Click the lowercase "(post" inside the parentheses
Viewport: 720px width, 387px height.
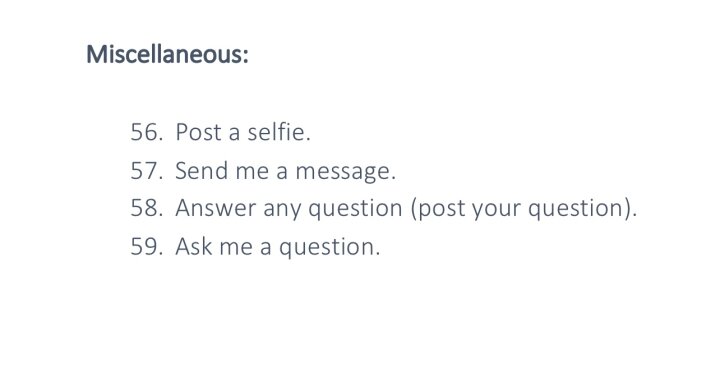[438, 209]
